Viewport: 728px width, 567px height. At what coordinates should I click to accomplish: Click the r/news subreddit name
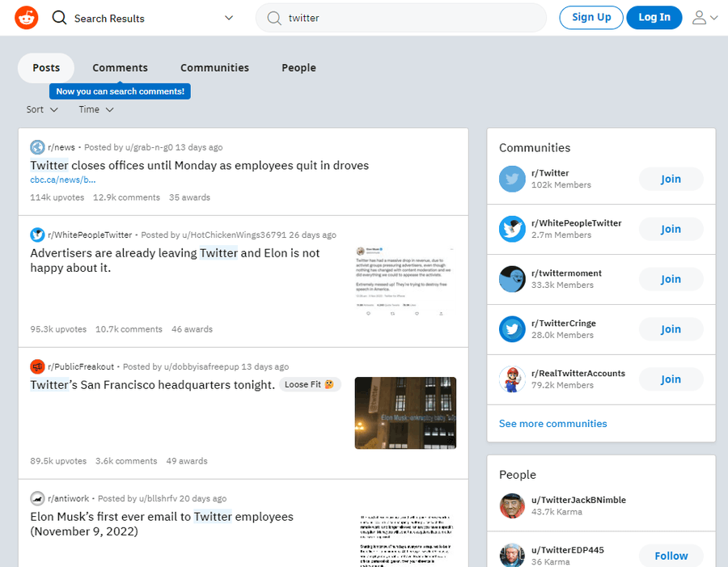pyautogui.click(x=61, y=147)
